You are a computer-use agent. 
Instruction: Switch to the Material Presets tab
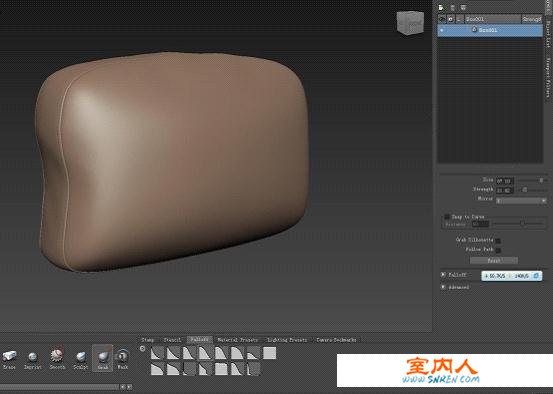tap(237, 340)
